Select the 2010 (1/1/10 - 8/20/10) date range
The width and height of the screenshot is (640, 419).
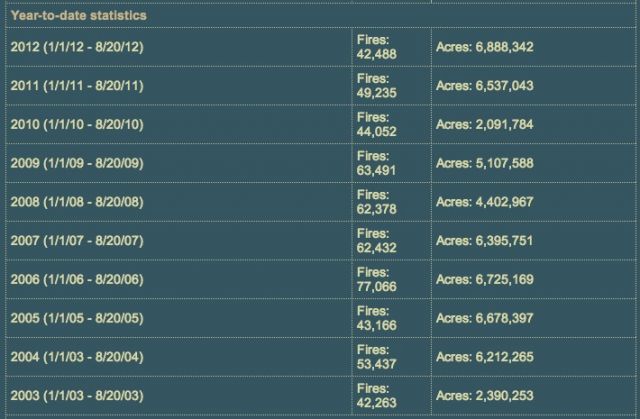click(x=77, y=124)
